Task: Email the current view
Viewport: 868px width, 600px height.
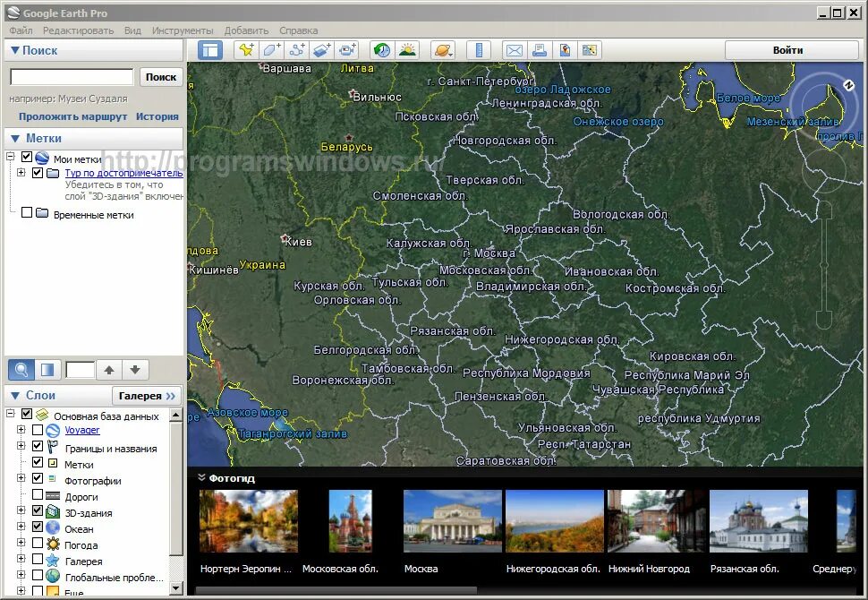Action: click(x=515, y=50)
